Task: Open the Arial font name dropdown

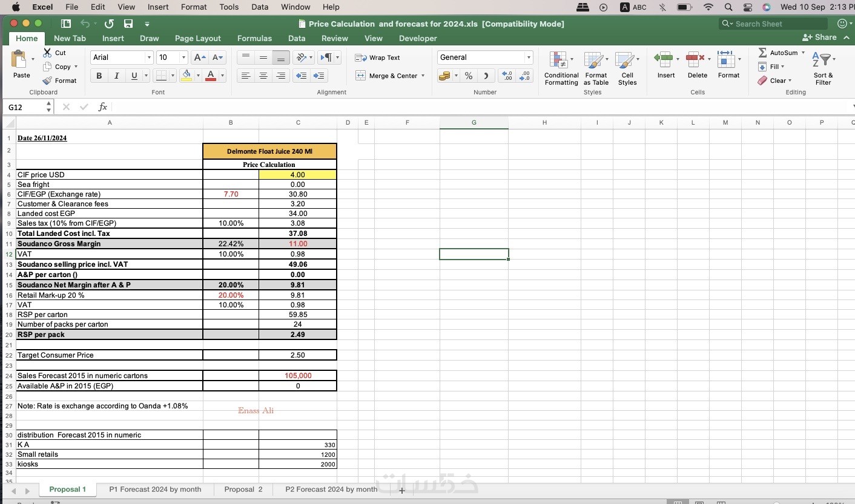Action: tap(149, 57)
